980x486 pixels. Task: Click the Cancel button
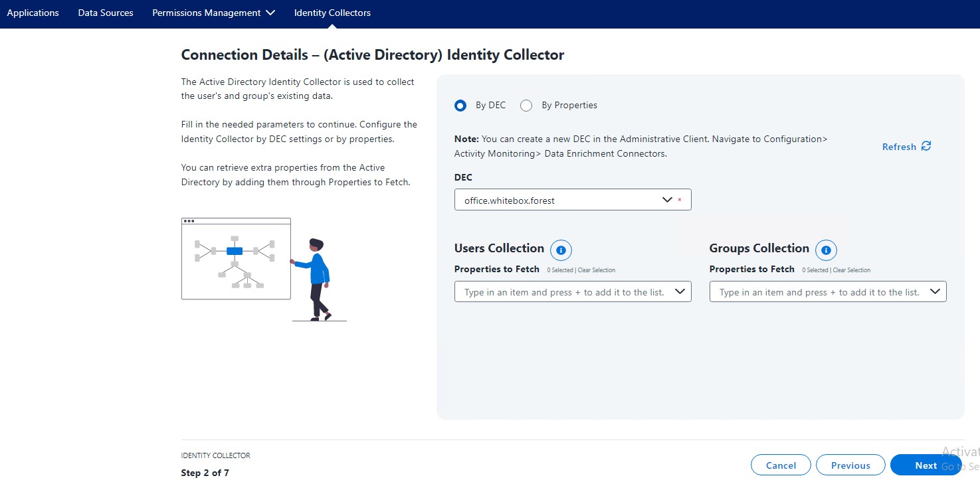tap(781, 465)
